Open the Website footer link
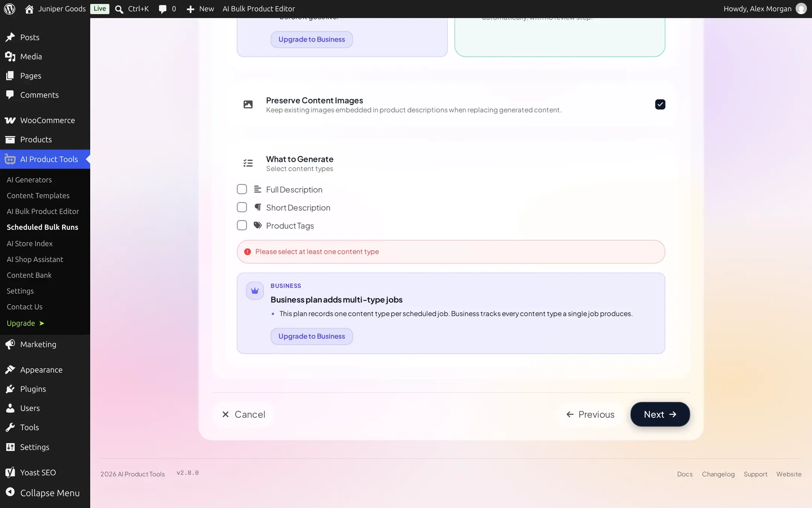Screen dimensions: 812x508 [x=789, y=474]
